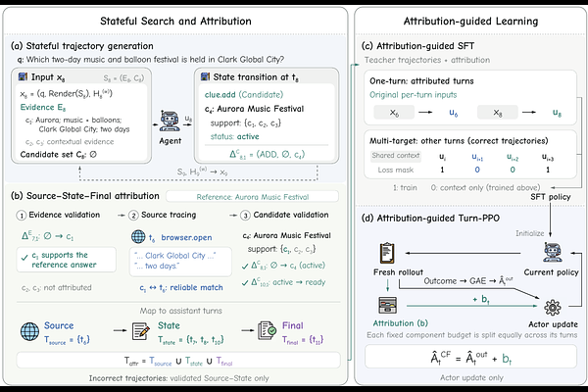This screenshot has width=588, height=392.
Task: Click the 'SFT policy' label
Action: [551, 197]
